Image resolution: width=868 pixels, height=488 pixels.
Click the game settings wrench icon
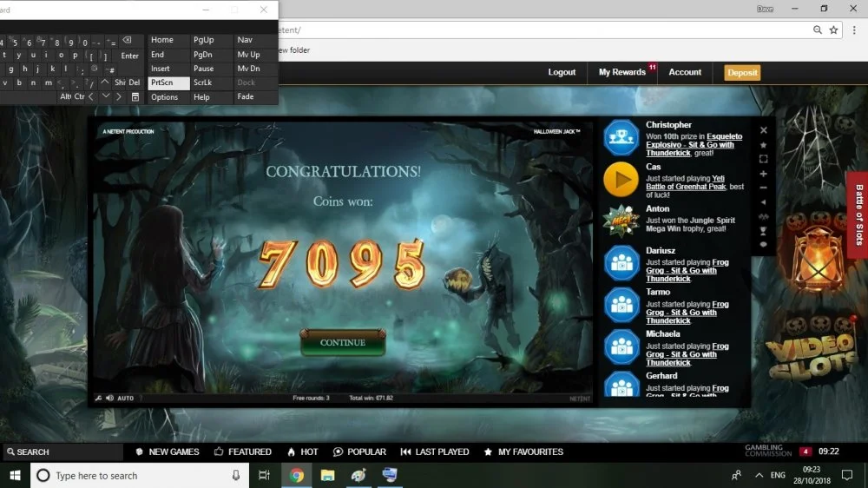pyautogui.click(x=99, y=398)
